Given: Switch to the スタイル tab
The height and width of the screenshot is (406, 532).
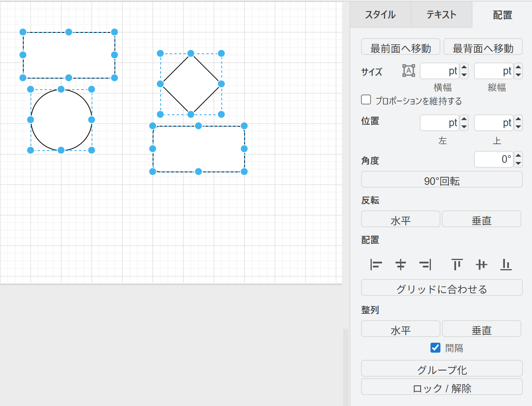Looking at the screenshot, I should pos(380,15).
